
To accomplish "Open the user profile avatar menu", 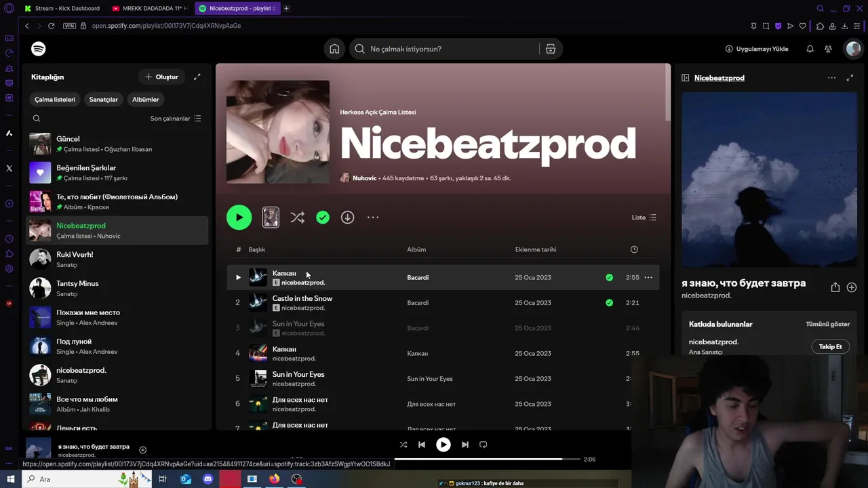I will coord(853,49).
